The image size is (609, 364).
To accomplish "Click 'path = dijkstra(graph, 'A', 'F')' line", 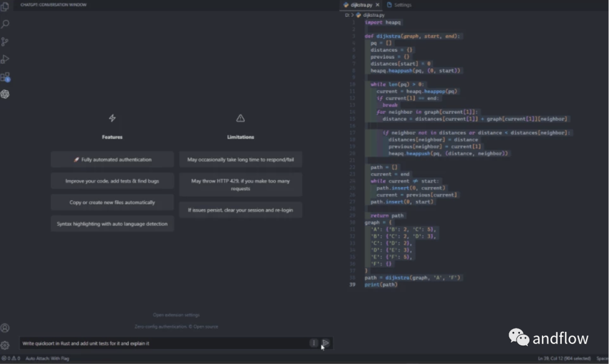I will point(412,277).
